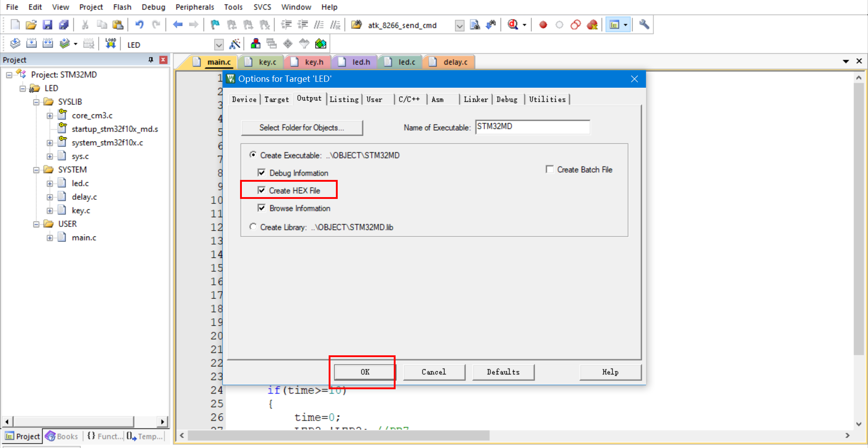The height and width of the screenshot is (448, 868).
Task: Switch to the C/C++ tab in the dialog
Action: (409, 99)
